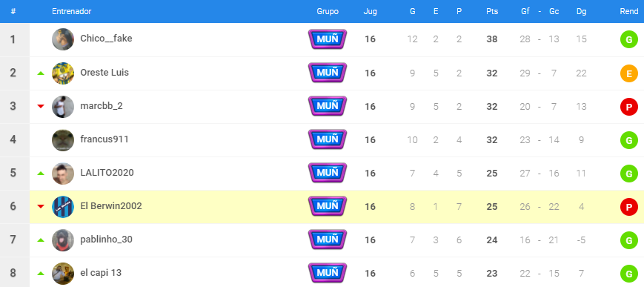644x287 pixels.
Task: Click the Grupo column header
Action: click(328, 12)
